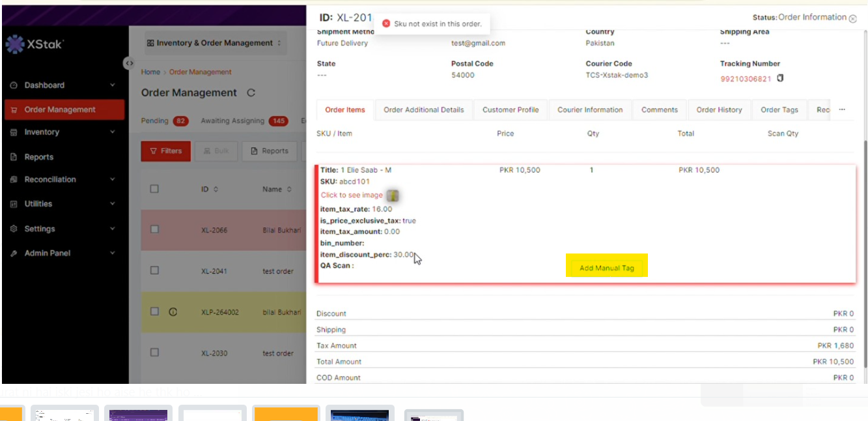The width and height of the screenshot is (868, 421).
Task: Toggle the select-all checkbox in table header
Action: [x=154, y=189]
